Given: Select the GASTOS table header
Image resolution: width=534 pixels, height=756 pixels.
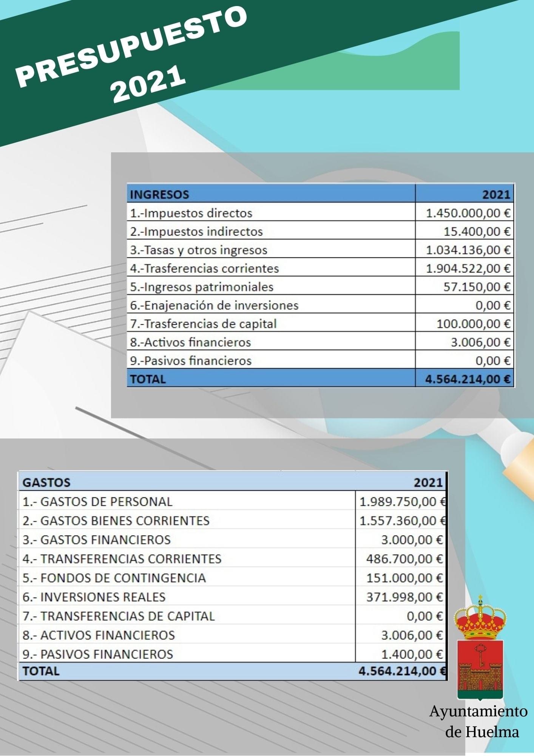Looking at the screenshot, I should pyautogui.click(x=46, y=483).
